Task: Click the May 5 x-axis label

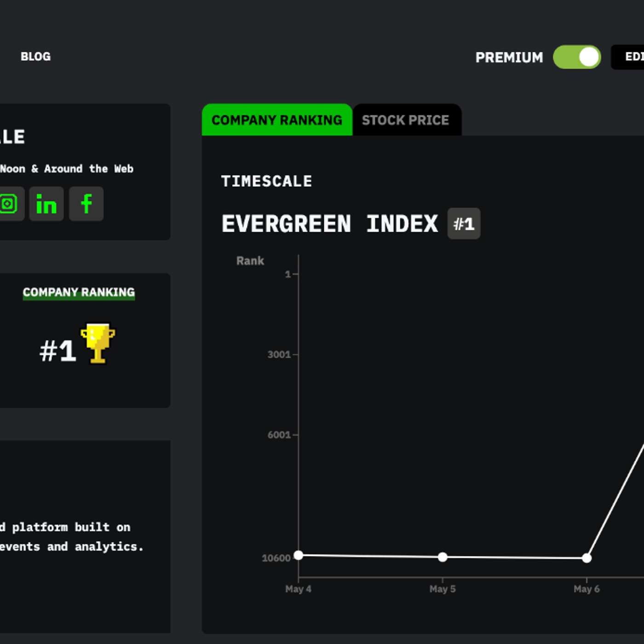Action: 443,589
